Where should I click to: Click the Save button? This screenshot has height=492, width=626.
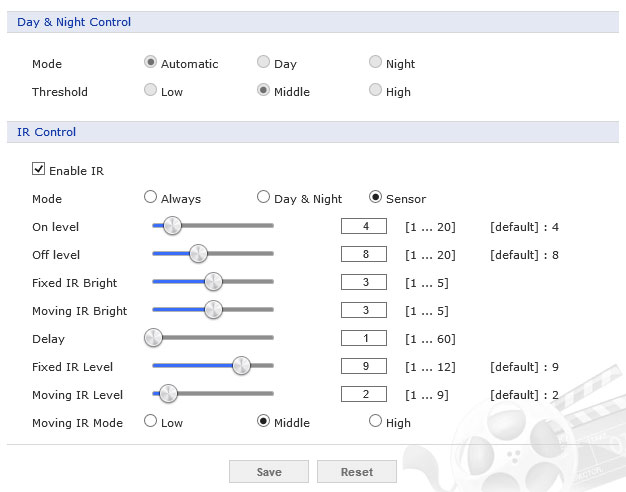[x=268, y=471]
